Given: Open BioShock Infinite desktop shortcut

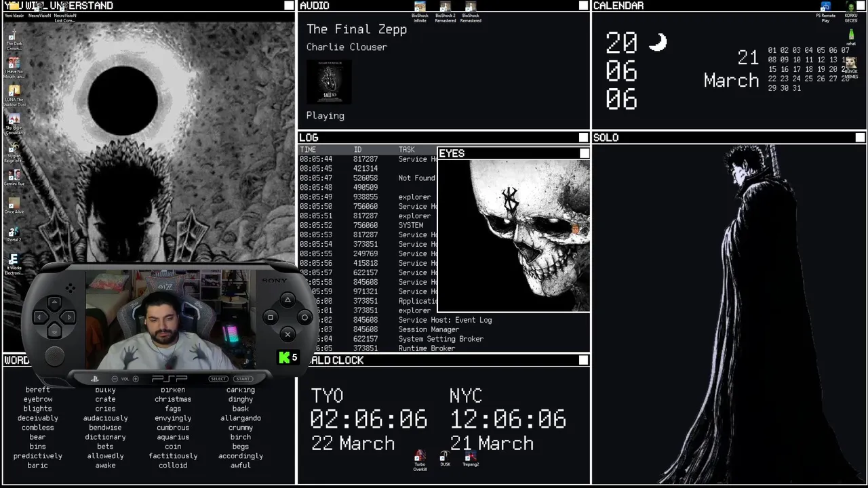Looking at the screenshot, I should [x=420, y=12].
